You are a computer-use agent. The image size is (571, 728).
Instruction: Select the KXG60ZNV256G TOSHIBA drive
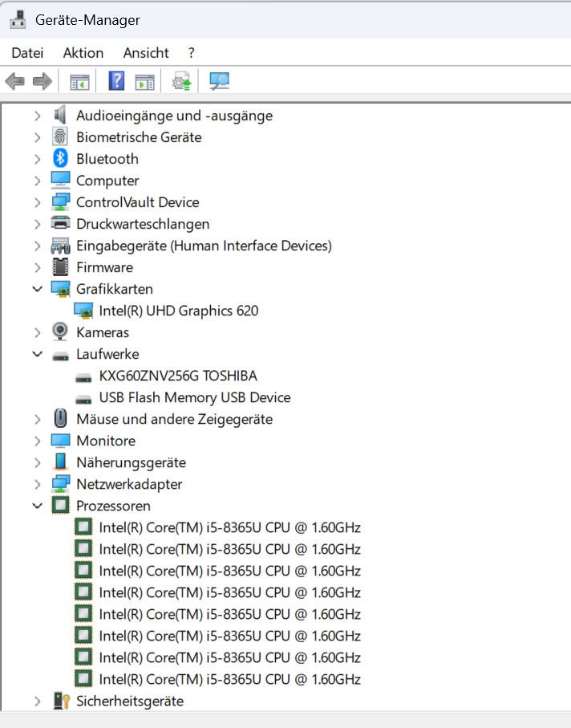coord(178,376)
